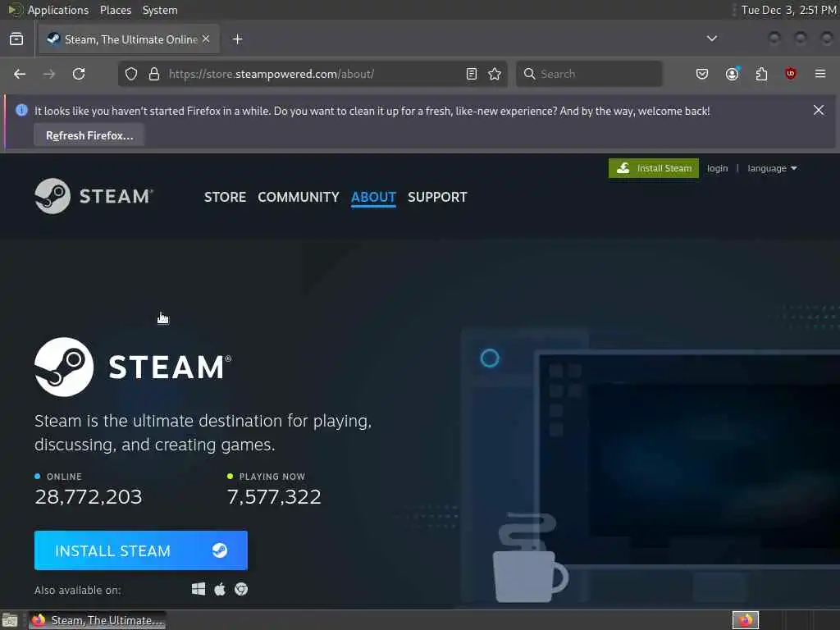Click the site security padlock icon
The height and width of the screenshot is (630, 840).
[154, 74]
